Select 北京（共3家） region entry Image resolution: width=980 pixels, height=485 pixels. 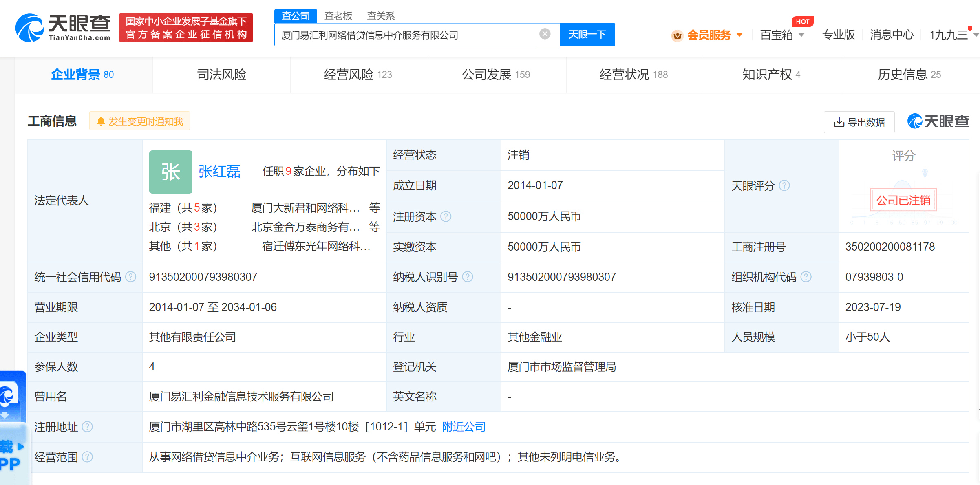(x=183, y=227)
